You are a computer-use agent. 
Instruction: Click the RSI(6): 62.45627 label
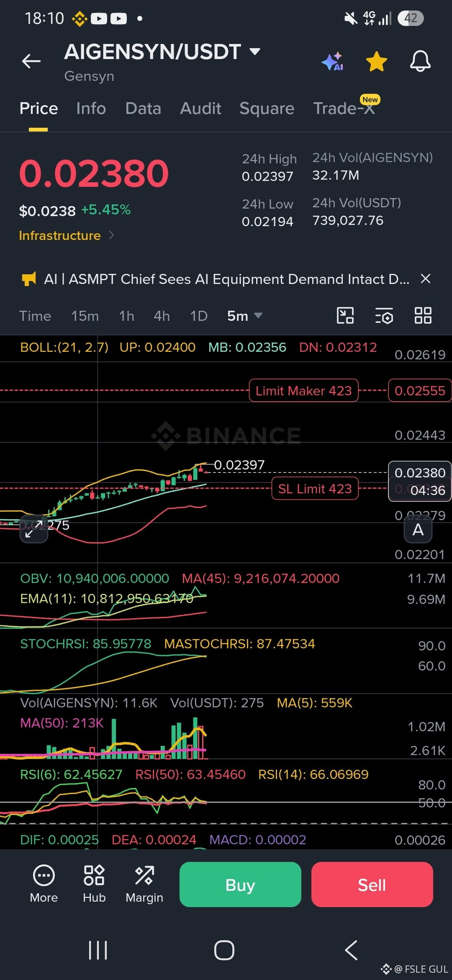[71, 774]
